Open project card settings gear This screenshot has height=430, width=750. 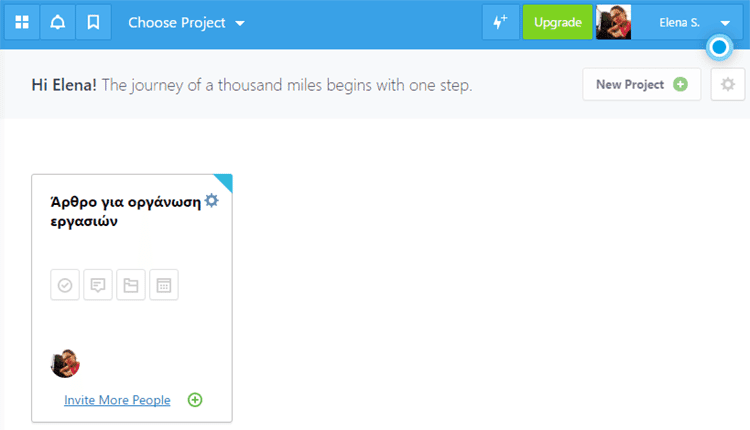(211, 200)
